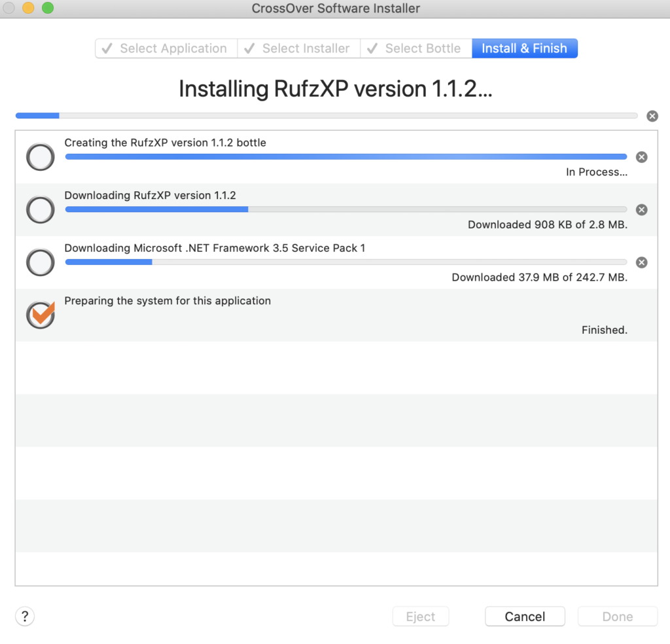
Task: Click the .NET Framework download progress bar
Action: coord(345,262)
